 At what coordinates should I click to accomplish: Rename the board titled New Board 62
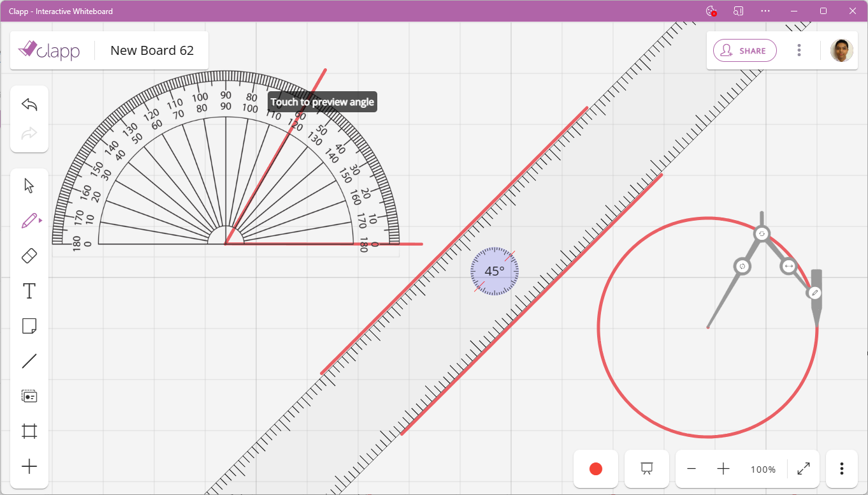point(152,50)
